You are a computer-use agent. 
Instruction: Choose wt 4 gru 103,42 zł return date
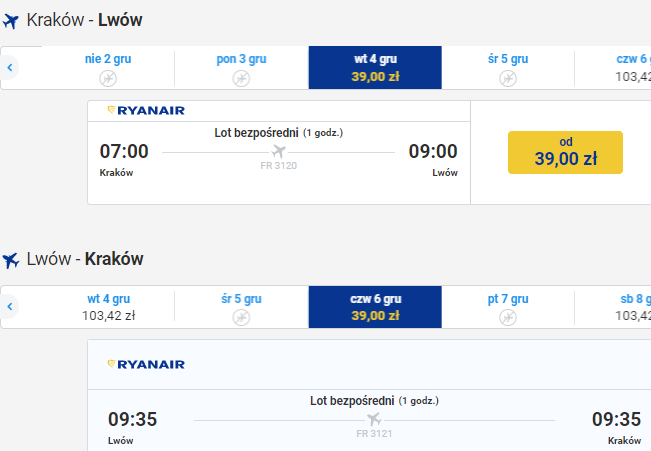[x=108, y=307]
